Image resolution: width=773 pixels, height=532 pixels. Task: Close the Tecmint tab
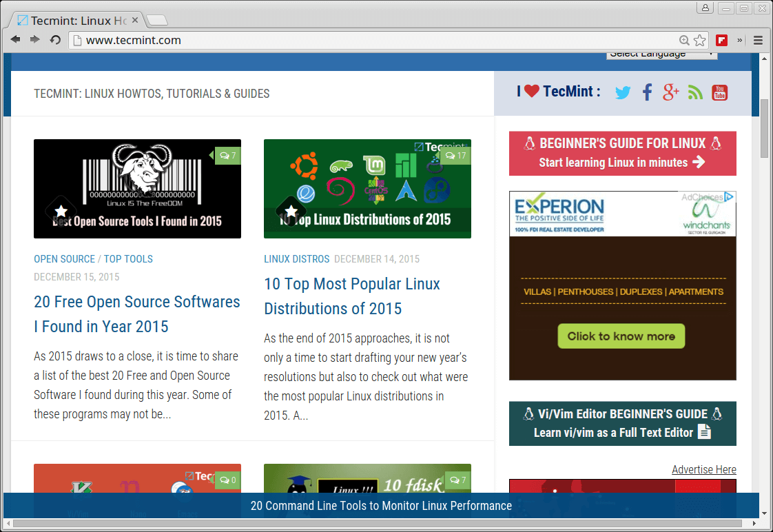(135, 20)
